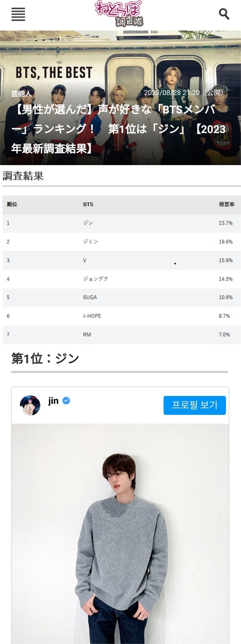
Task: Click the blue verified badge beside jin
Action: pos(66,401)
